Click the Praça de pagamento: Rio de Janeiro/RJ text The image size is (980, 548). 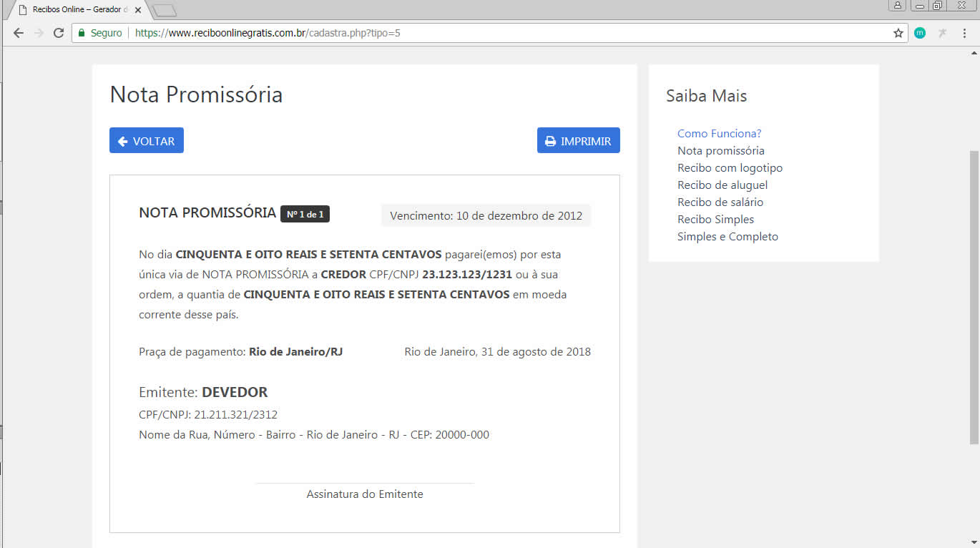coord(241,351)
